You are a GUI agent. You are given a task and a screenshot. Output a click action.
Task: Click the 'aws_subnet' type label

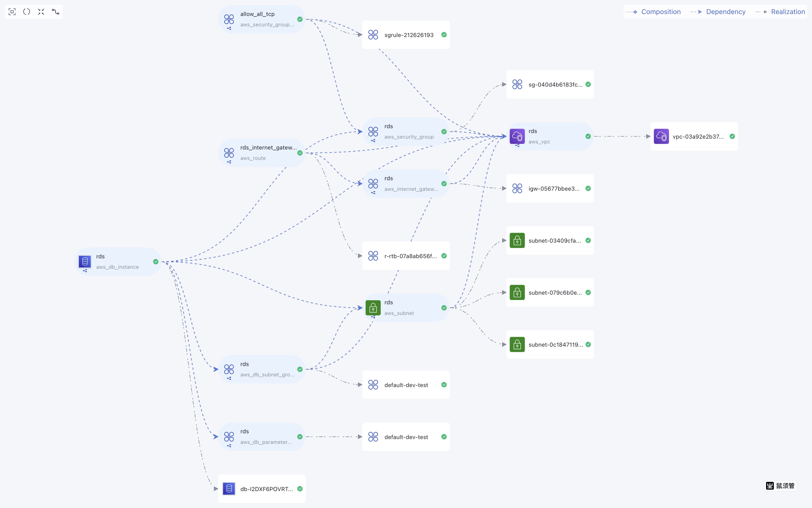[x=399, y=313]
